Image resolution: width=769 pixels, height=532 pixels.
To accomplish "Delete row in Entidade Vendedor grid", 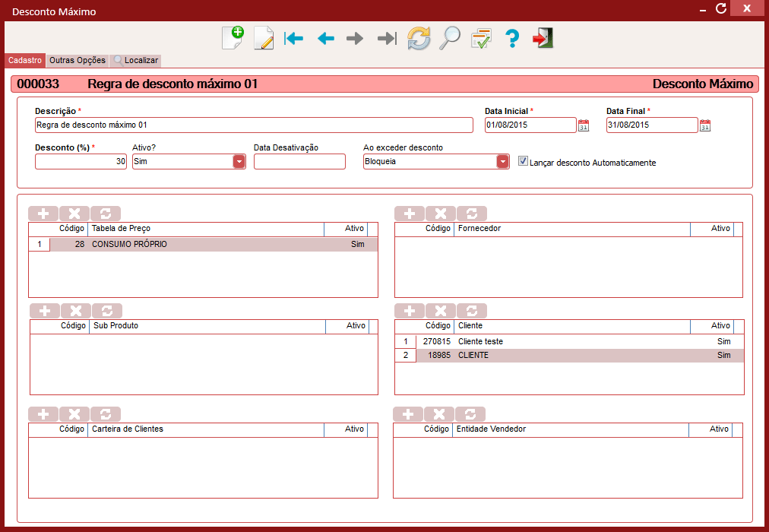I will (439, 414).
